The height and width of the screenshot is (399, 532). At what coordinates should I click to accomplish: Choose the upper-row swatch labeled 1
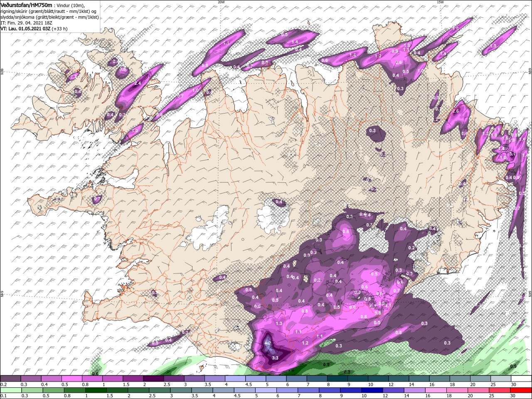(112, 379)
